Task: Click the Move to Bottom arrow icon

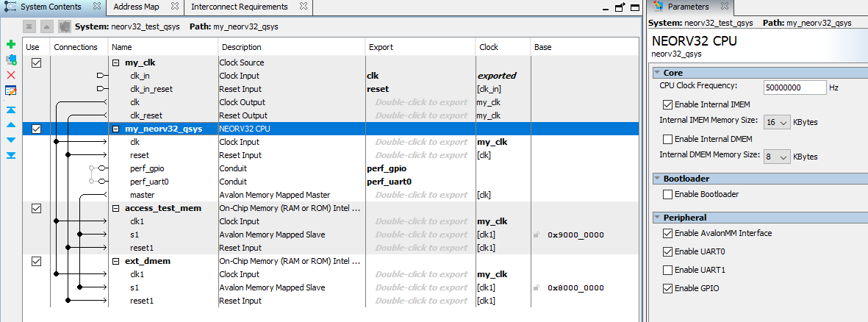Action: coord(10,155)
